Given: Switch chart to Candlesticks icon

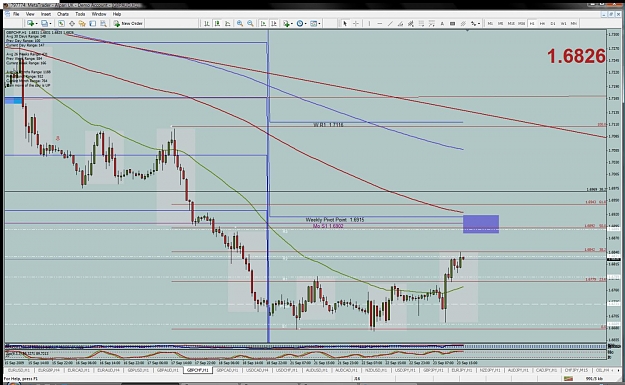Looking at the screenshot, I should [217, 24].
